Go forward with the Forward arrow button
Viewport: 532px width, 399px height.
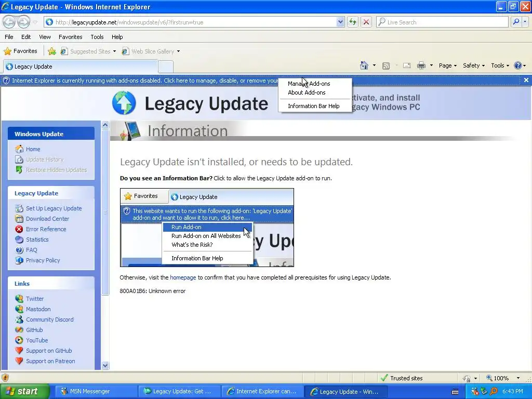click(x=23, y=22)
